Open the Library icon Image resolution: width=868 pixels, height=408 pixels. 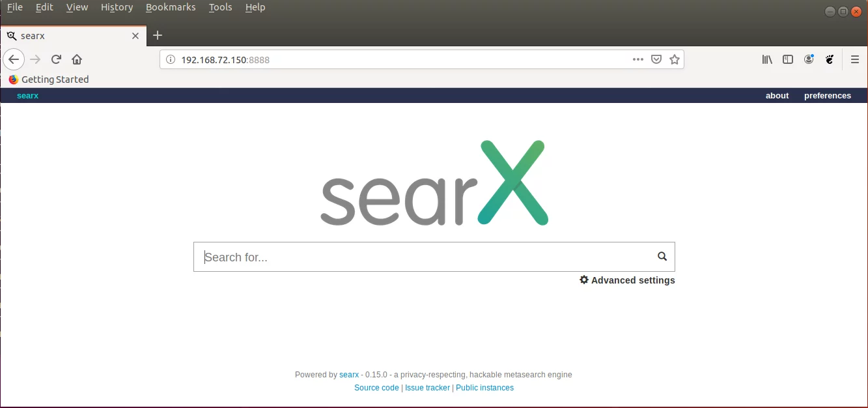767,59
